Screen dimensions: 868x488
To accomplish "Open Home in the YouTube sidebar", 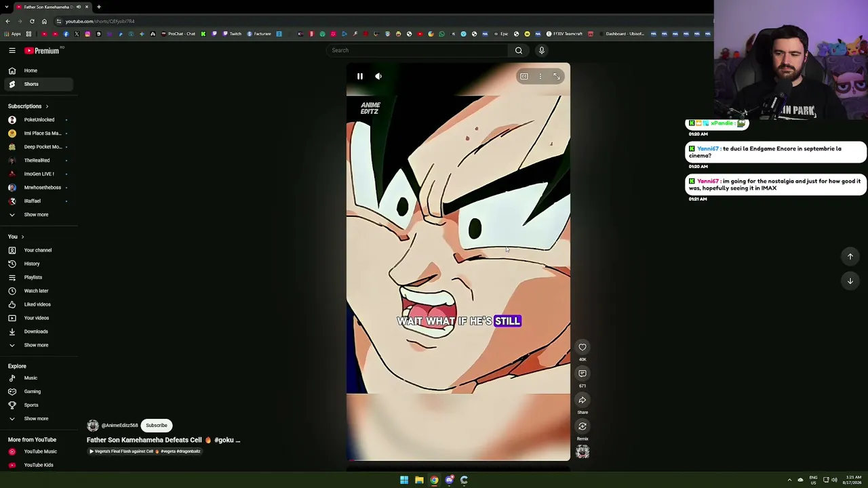I will [x=38, y=70].
